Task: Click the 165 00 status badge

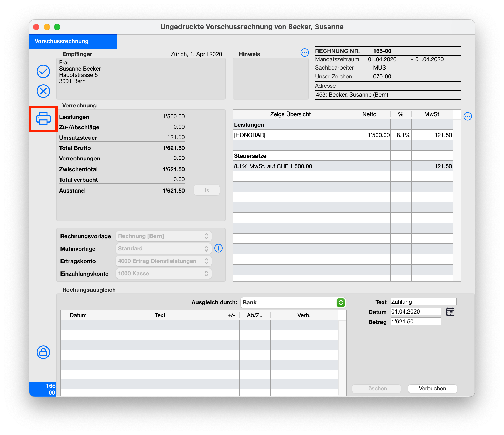Action: pyautogui.click(x=43, y=389)
